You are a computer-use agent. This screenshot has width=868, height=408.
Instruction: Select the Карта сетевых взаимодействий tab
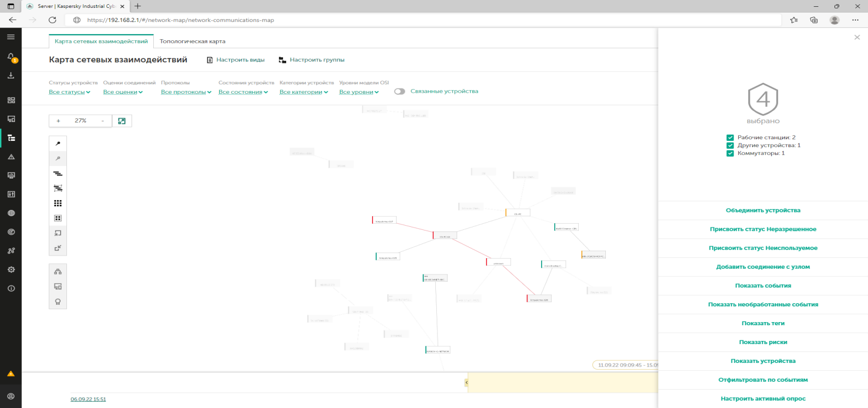(101, 41)
